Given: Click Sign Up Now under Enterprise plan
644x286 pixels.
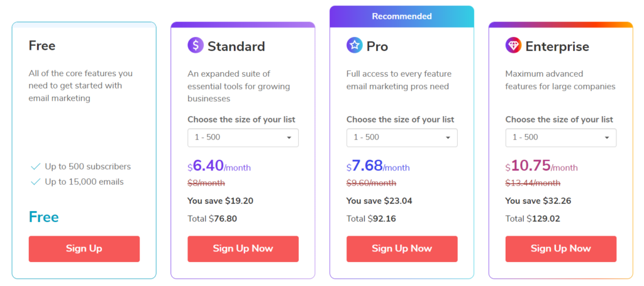Looking at the screenshot, I should pos(560,249).
